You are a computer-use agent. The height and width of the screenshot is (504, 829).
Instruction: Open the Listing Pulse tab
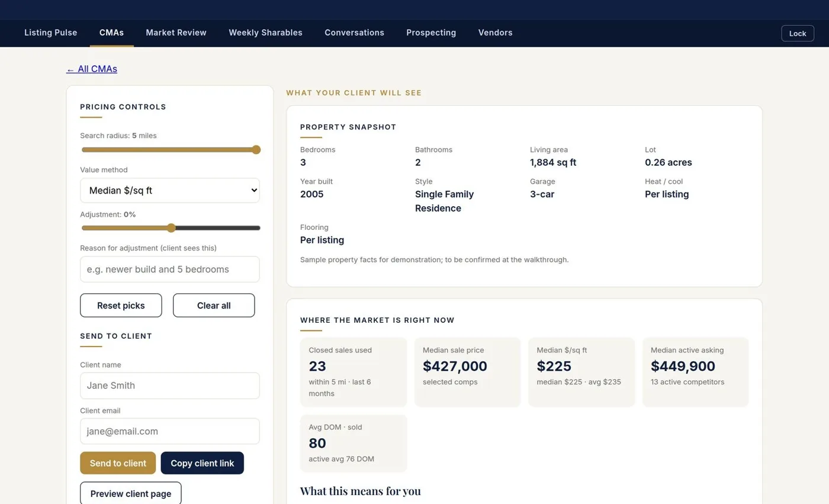(50, 33)
